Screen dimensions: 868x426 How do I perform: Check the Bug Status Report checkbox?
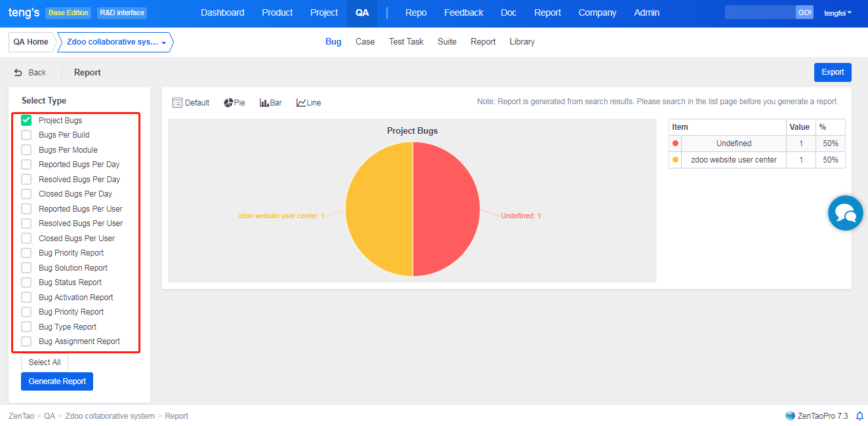pyautogui.click(x=26, y=282)
